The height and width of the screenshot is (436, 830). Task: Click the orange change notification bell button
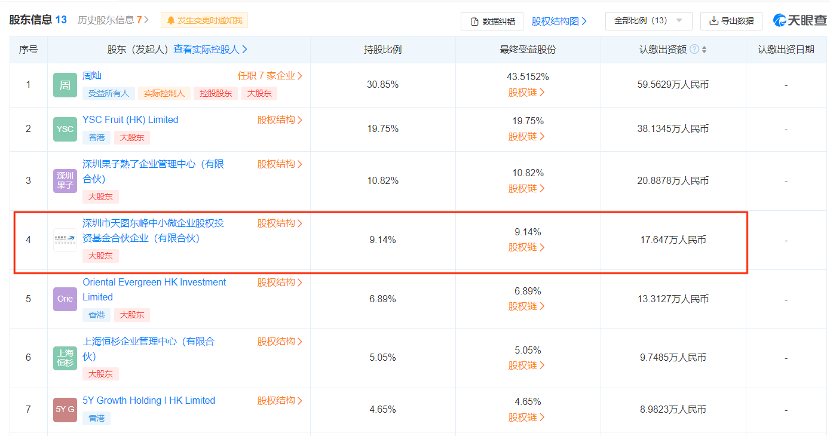pos(205,20)
